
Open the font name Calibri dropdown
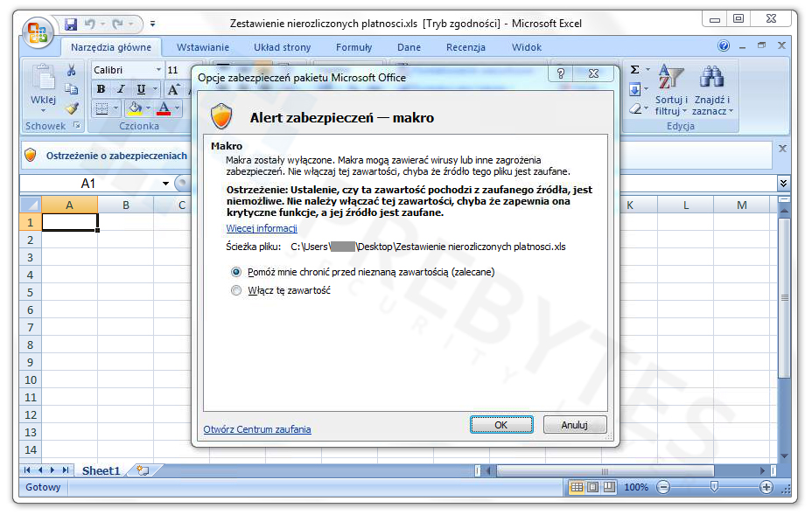click(x=158, y=70)
